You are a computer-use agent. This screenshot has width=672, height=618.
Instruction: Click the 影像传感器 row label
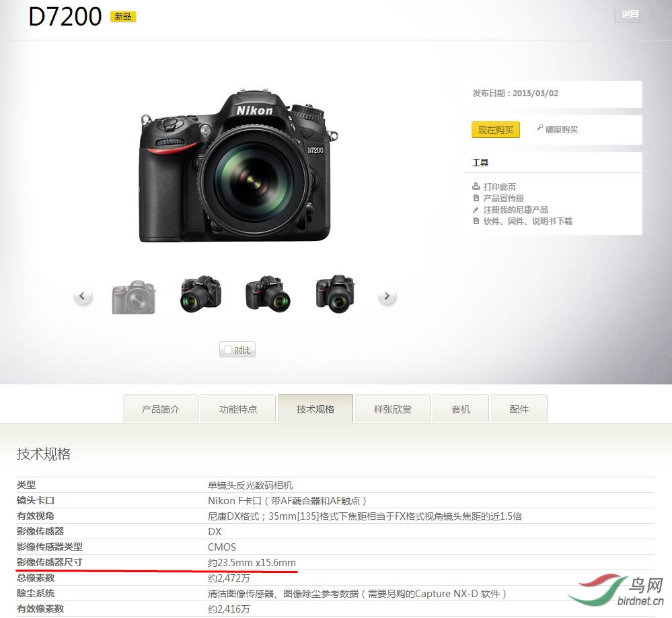point(40,531)
